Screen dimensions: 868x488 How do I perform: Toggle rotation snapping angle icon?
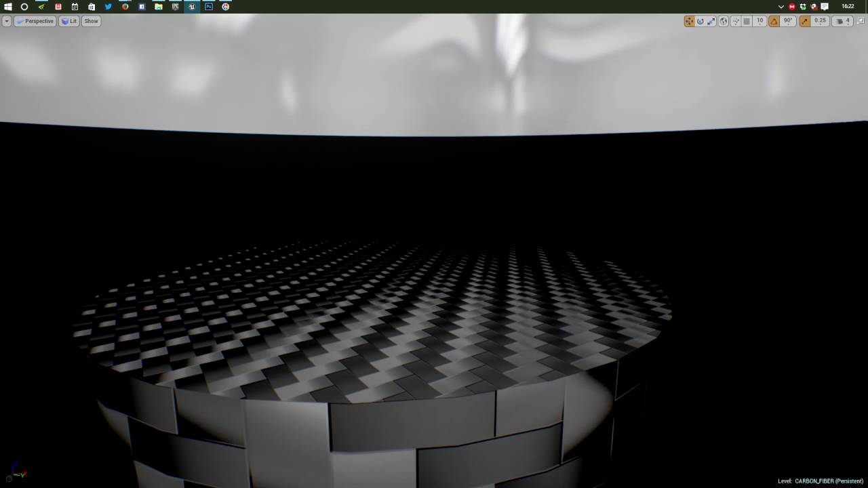coord(774,21)
